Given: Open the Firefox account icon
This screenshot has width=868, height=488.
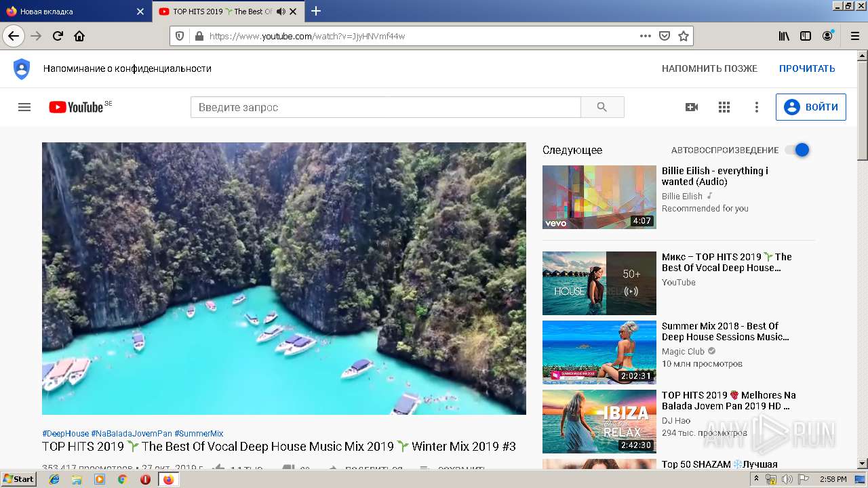Looking at the screenshot, I should [827, 36].
